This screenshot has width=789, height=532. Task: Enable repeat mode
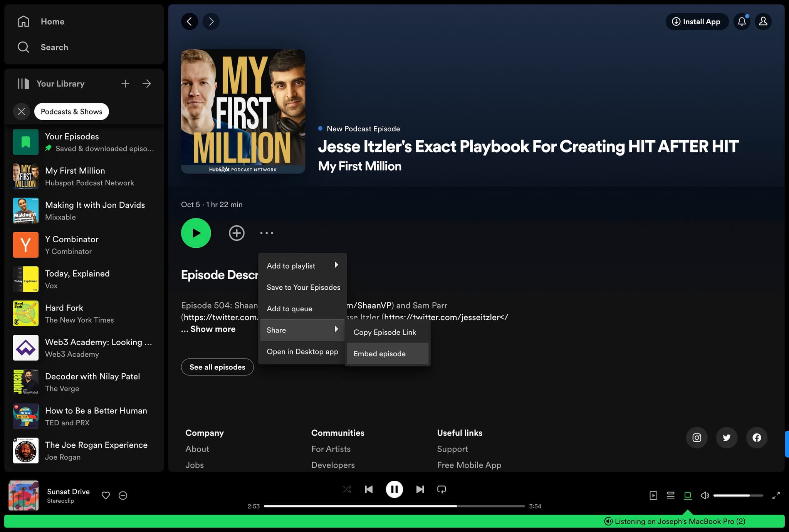pyautogui.click(x=442, y=489)
